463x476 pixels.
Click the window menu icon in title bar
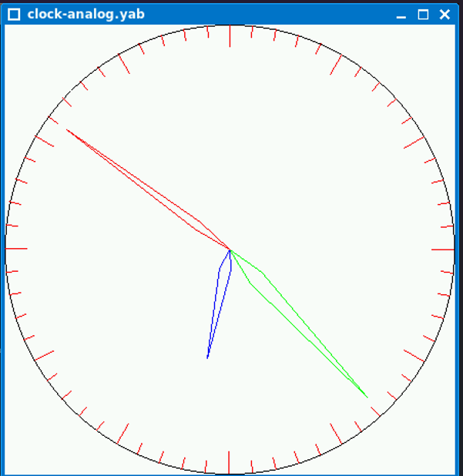13,14
